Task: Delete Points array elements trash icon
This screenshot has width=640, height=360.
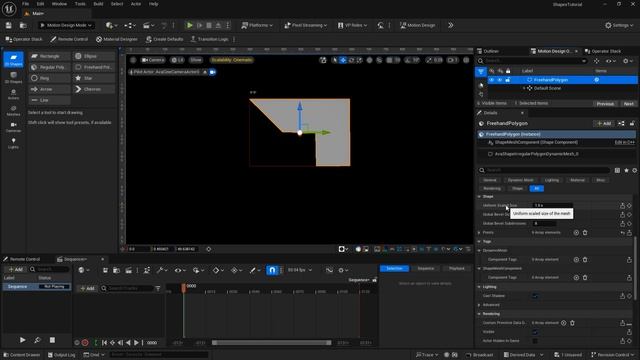Action: (585, 233)
